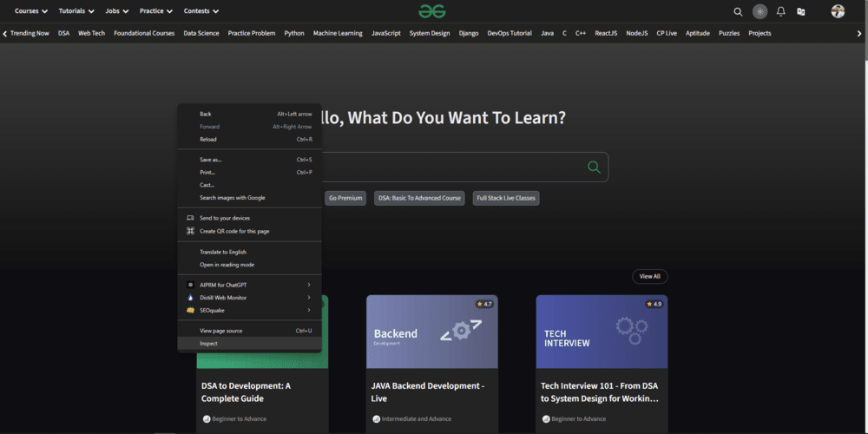Expand the Tutorials dropdown

pyautogui.click(x=76, y=11)
